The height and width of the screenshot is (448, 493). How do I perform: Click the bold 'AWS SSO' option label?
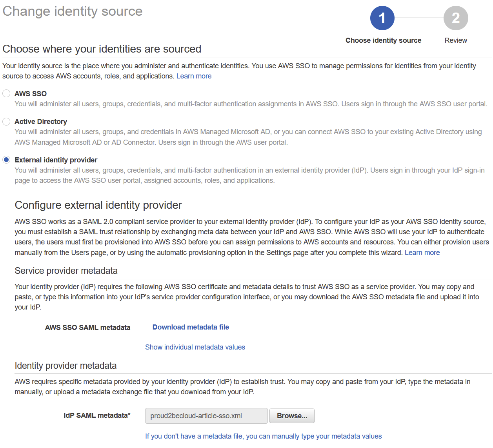click(x=31, y=94)
